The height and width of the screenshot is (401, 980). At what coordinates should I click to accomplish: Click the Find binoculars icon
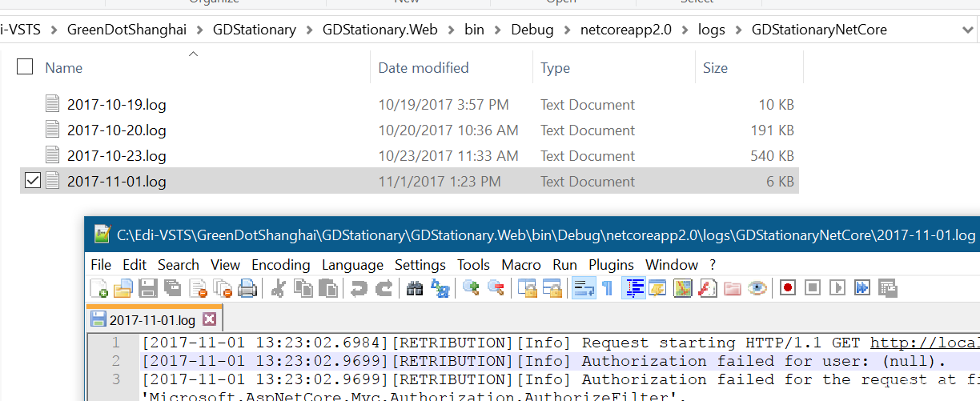415,288
